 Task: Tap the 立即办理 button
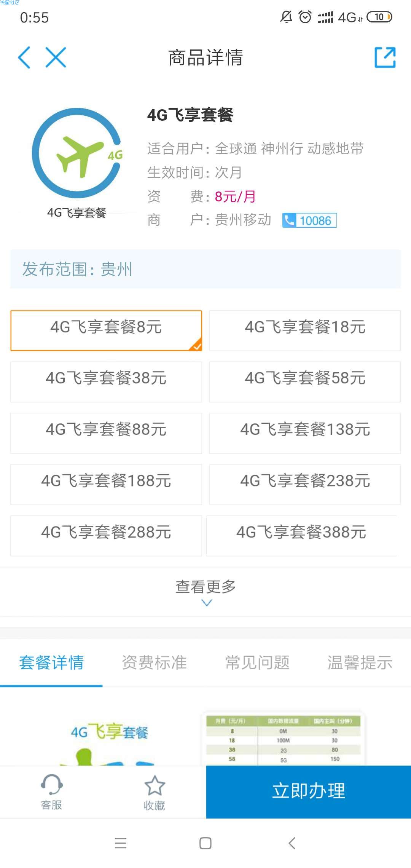click(x=309, y=792)
